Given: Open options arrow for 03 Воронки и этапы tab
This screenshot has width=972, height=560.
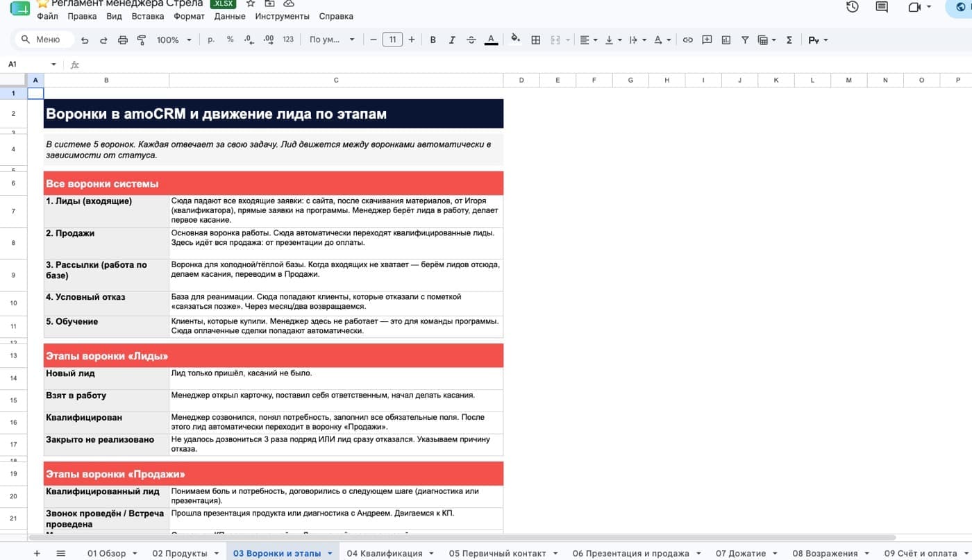Looking at the screenshot, I should [x=330, y=553].
